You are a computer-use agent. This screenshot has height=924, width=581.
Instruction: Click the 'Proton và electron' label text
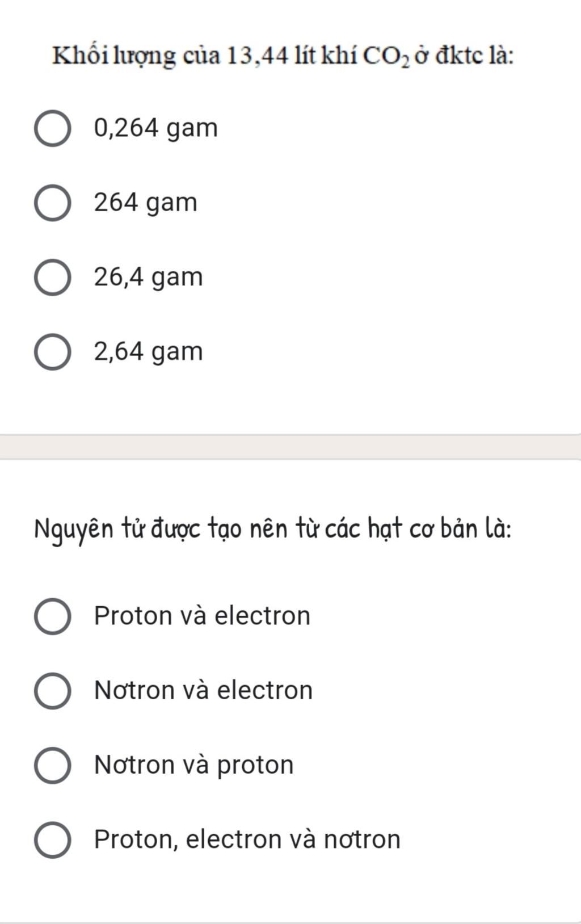click(x=203, y=616)
